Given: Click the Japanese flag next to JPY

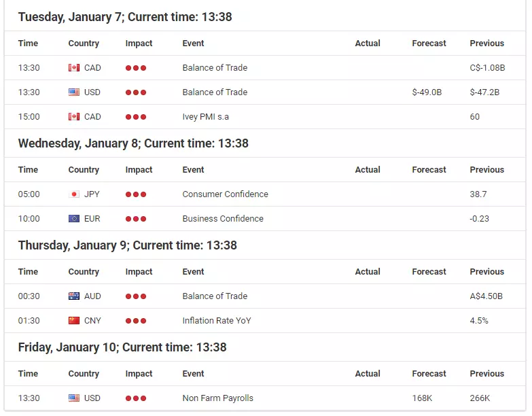Looking at the screenshot, I should tap(74, 194).
